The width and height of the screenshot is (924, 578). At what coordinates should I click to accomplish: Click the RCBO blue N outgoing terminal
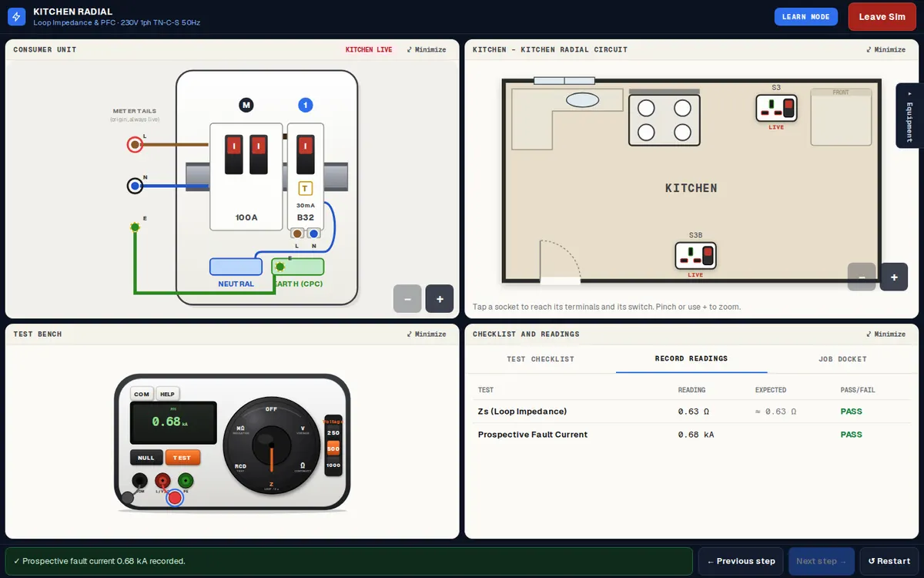(x=313, y=234)
